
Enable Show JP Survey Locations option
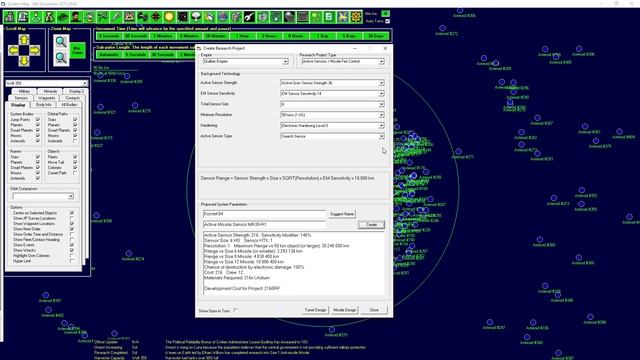coord(72,218)
